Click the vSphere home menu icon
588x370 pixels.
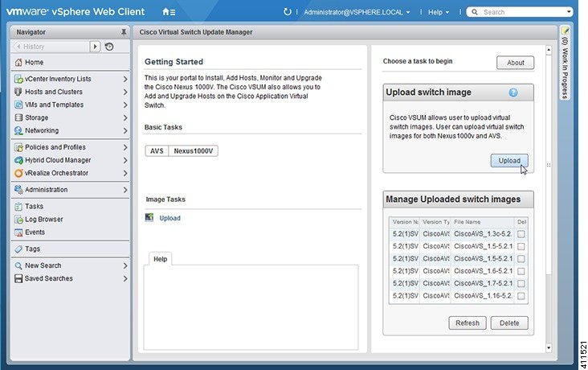pyautogui.click(x=169, y=12)
